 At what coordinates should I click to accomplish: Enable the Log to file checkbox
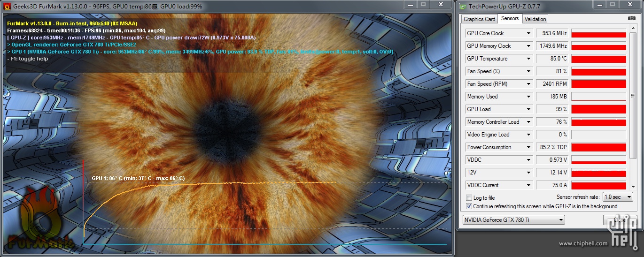click(x=469, y=198)
